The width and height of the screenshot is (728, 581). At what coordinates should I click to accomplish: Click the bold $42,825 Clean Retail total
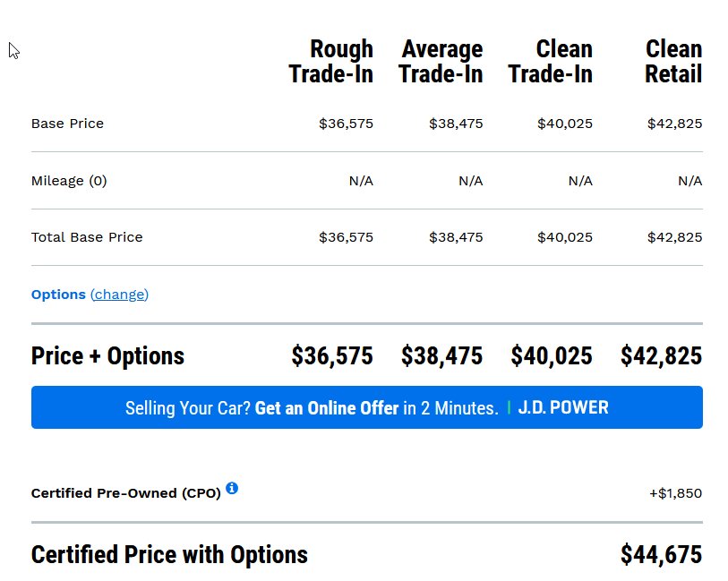pyautogui.click(x=661, y=356)
